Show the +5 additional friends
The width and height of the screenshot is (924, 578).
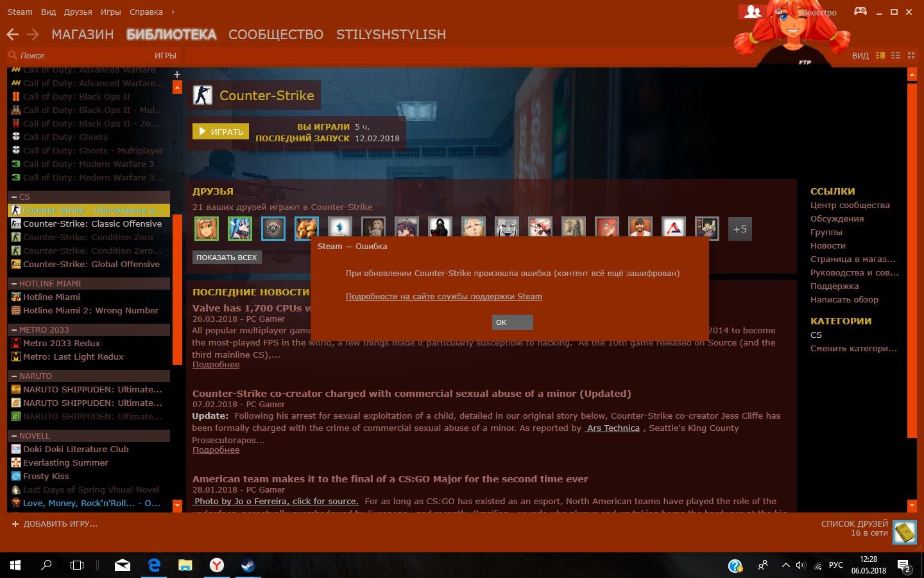[x=740, y=229]
